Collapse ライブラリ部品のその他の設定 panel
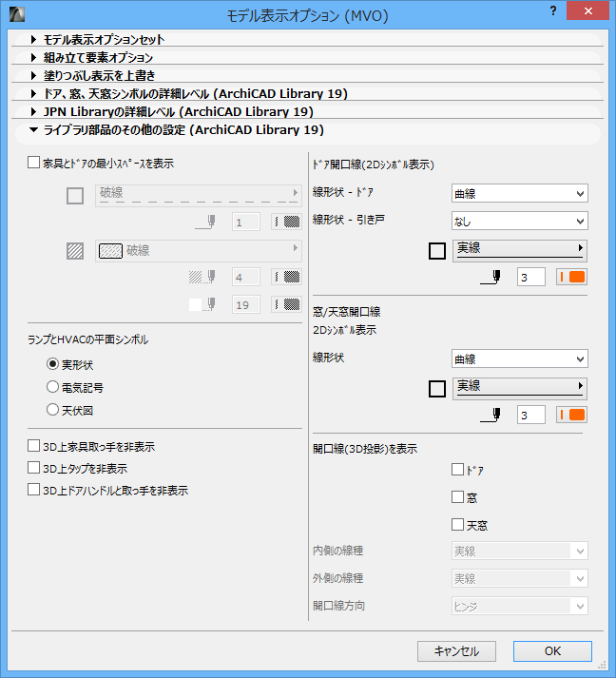Screen dimensions: 616x678 click(33, 129)
